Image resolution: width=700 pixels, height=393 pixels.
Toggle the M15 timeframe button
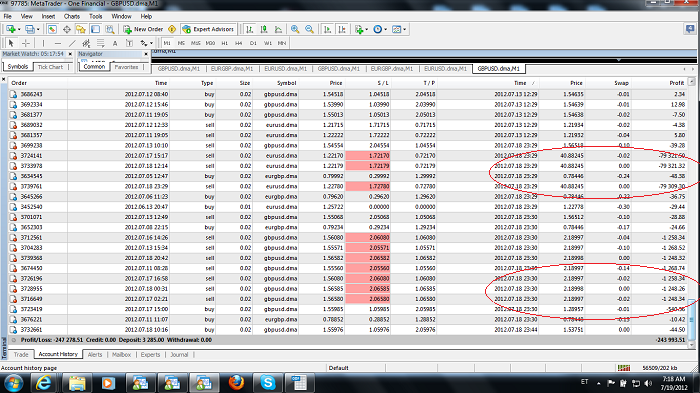(196, 43)
